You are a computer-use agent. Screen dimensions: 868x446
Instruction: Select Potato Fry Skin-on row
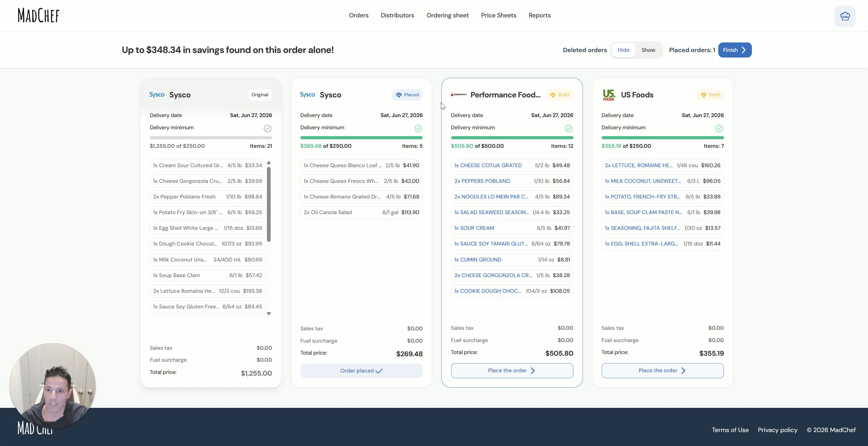pos(207,212)
